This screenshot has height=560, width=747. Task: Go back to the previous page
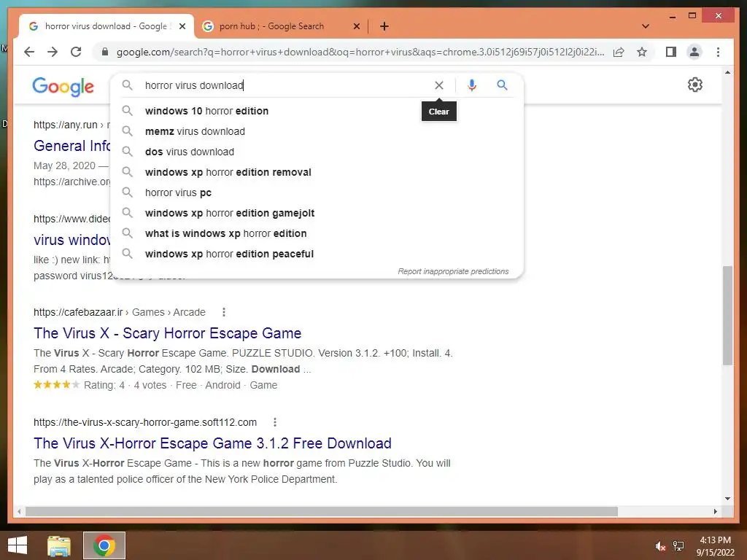29,52
